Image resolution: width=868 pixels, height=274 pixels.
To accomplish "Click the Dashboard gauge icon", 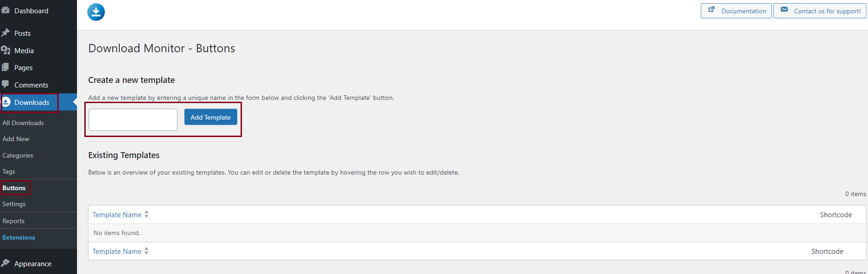I will 5,10.
